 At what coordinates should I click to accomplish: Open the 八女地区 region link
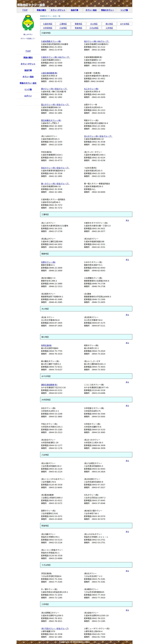pyautogui.click(x=63, y=28)
